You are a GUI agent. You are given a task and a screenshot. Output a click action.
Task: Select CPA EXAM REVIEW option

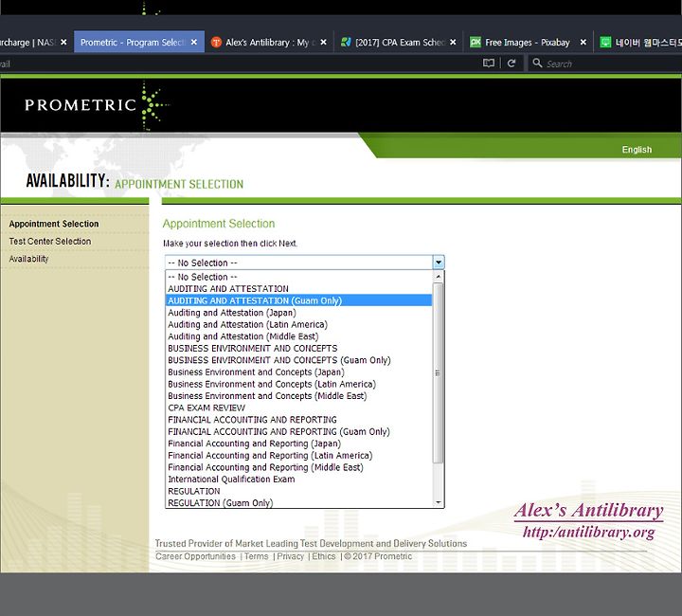(x=299, y=408)
